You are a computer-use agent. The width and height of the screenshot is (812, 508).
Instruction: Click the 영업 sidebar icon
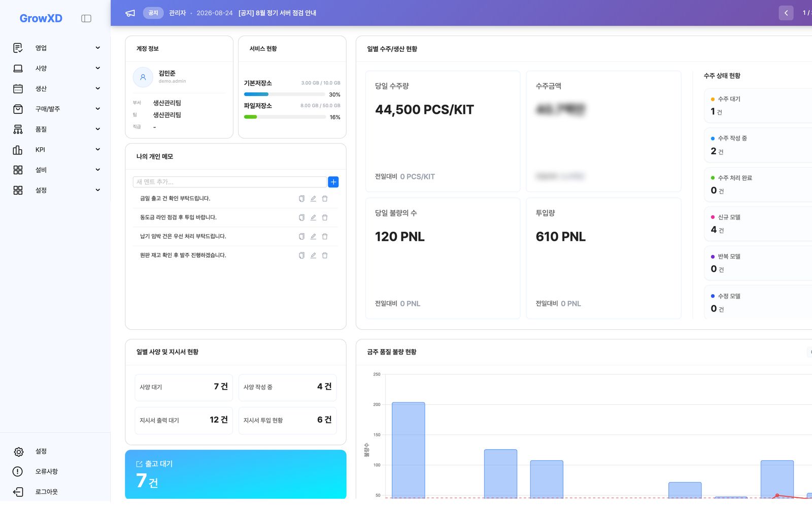coord(18,48)
